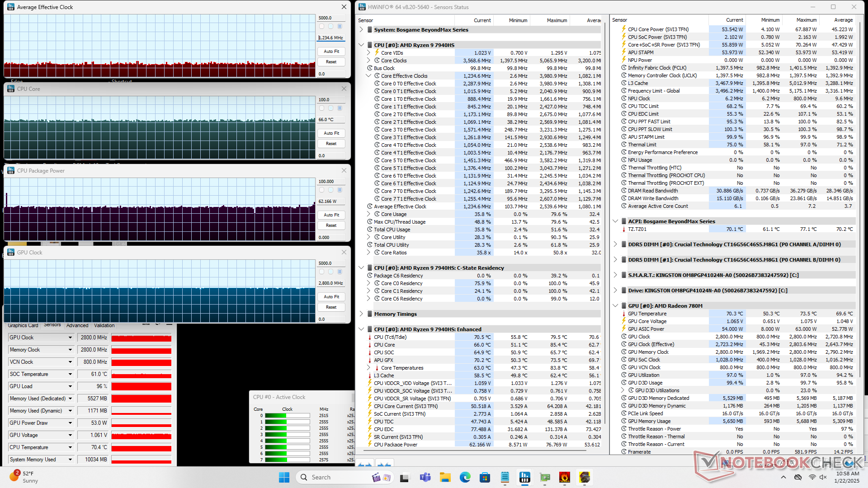Click the Average Effective Clock window icon
Image resolution: width=868 pixels, height=488 pixels.
click(11, 7)
